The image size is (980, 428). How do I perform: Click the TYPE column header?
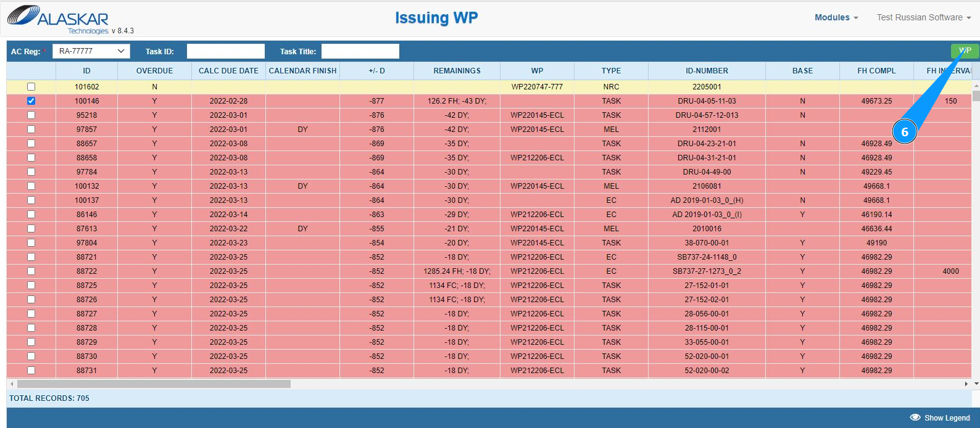[612, 71]
